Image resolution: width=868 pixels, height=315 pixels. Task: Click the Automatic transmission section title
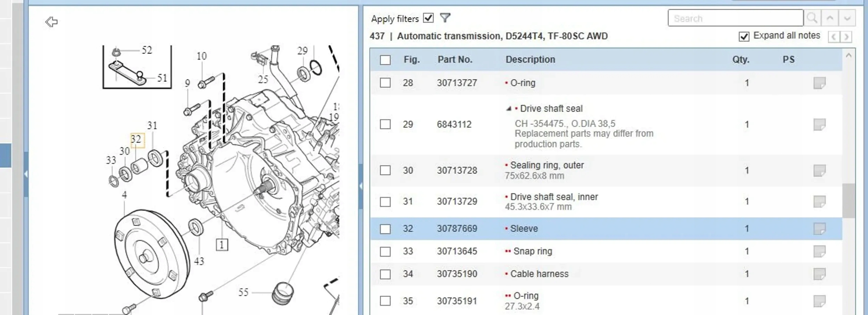tap(502, 36)
